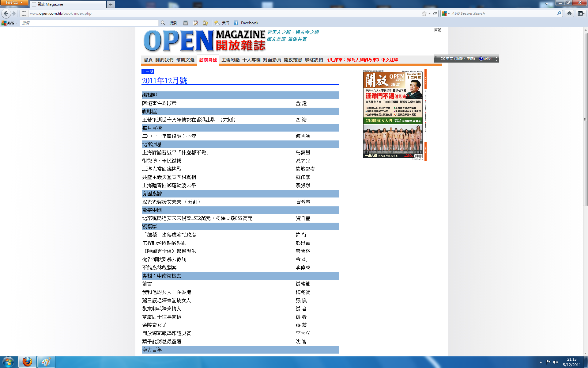
Task: Expand the Firefox menu button
Action: coord(14,2)
